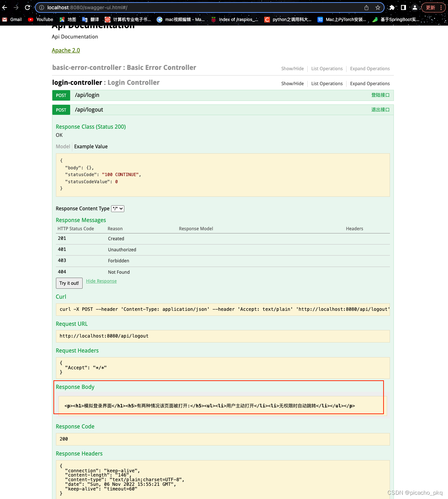Click Show/Hide for basic-error-controller
Image resolution: width=448 pixels, height=499 pixels.
coord(292,69)
